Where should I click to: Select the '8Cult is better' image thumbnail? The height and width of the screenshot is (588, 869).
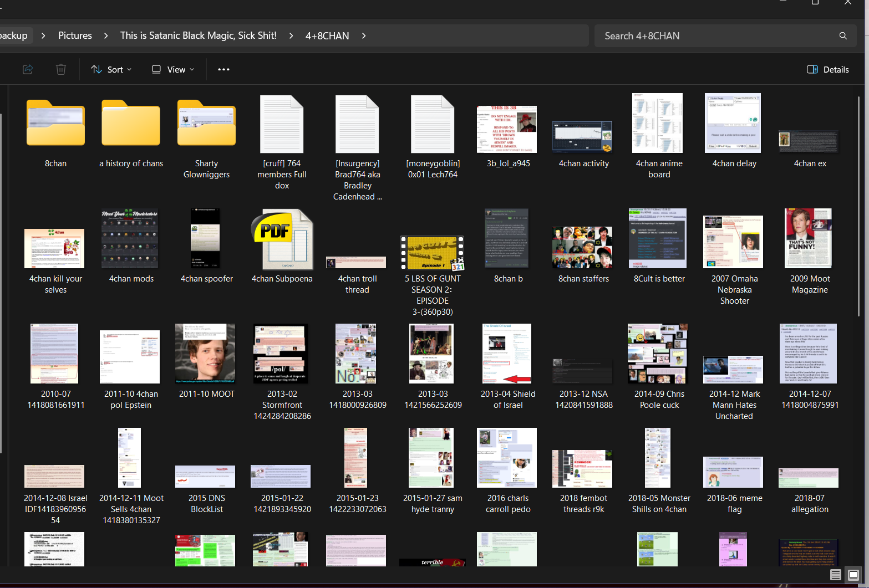(x=658, y=238)
